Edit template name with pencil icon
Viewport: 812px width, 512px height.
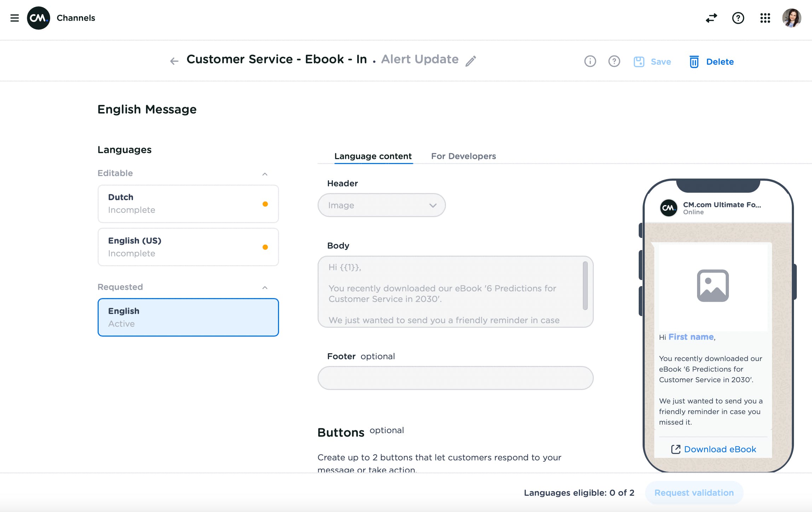[x=471, y=61]
